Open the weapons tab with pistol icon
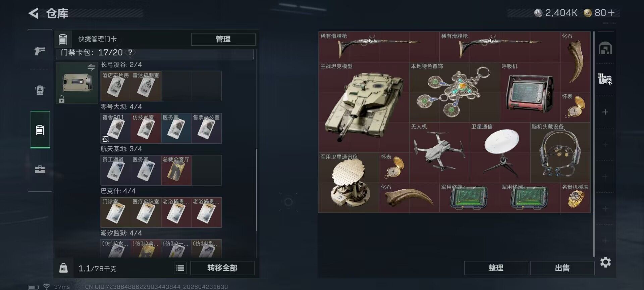This screenshot has height=290, width=644. (40, 51)
